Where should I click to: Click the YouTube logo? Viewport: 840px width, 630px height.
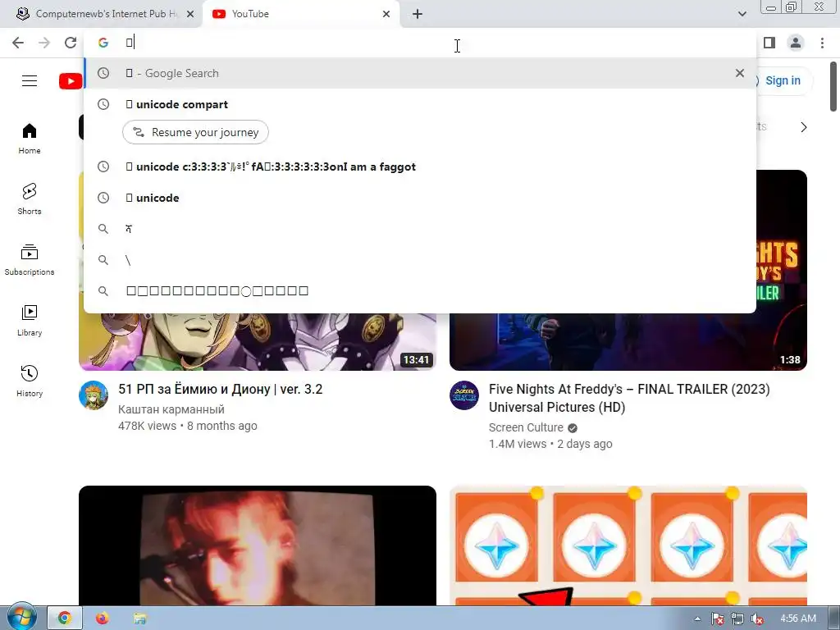(71, 81)
